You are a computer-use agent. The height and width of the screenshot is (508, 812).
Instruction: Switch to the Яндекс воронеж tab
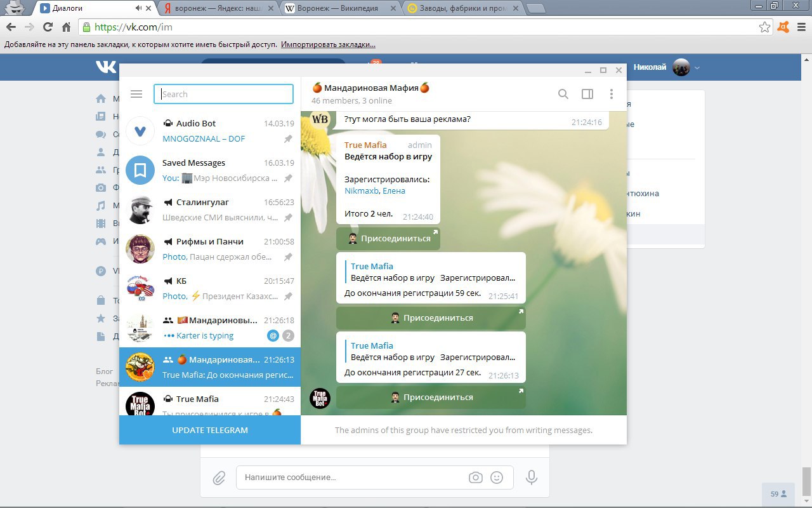pyautogui.click(x=219, y=8)
